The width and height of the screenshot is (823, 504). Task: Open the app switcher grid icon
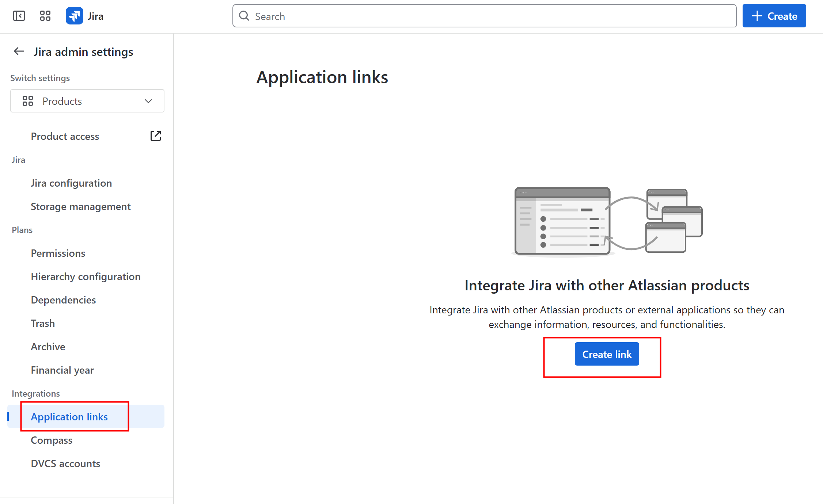pyautogui.click(x=45, y=16)
